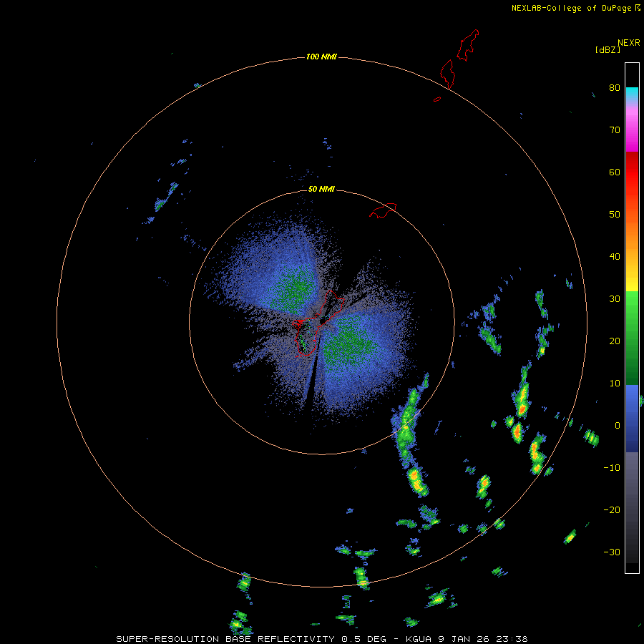
Task: Click the 30 value on the dBZ scale
Action: (615, 299)
